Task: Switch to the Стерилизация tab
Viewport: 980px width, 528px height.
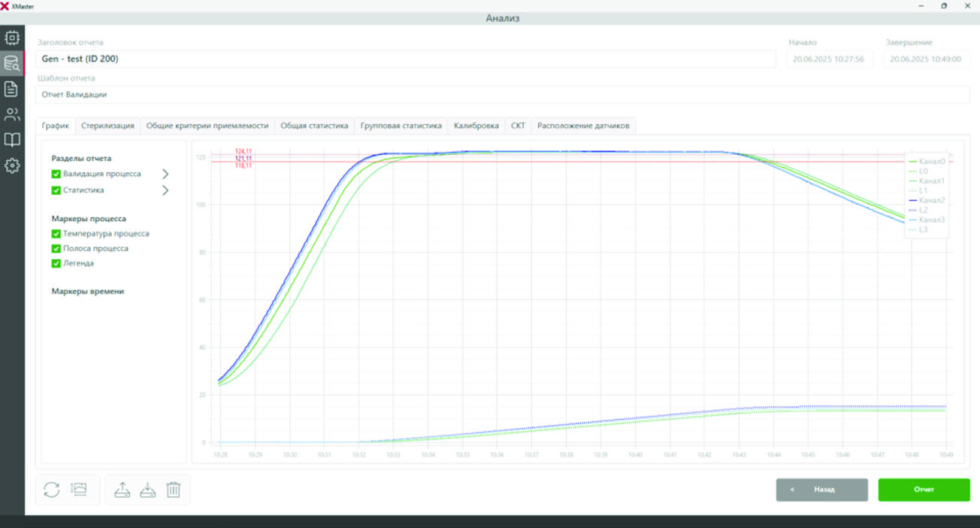Action: click(107, 126)
